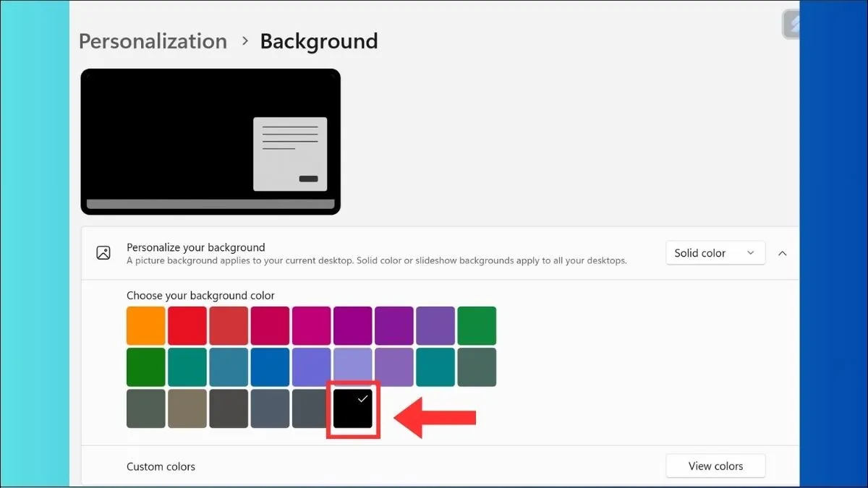The image size is (868, 488).
Task: Pick the orange background color swatch
Action: tap(146, 326)
